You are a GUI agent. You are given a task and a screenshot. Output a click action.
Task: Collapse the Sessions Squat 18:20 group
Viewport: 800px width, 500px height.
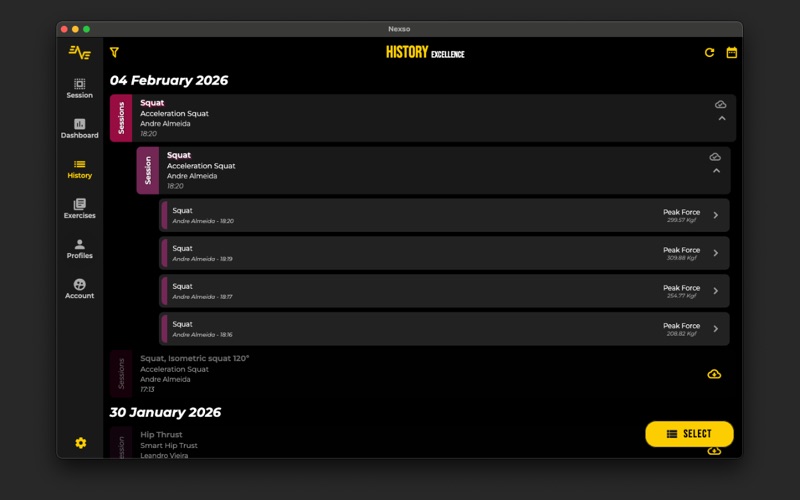point(722,118)
